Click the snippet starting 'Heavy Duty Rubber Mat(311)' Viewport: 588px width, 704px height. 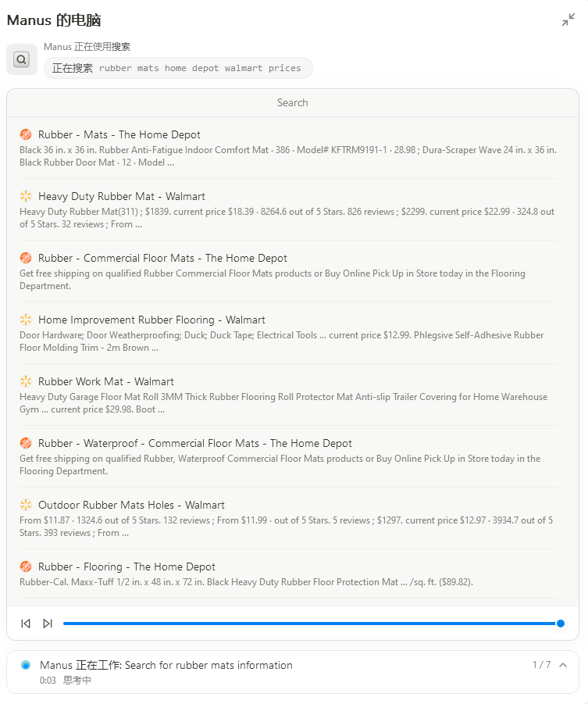coord(287,218)
